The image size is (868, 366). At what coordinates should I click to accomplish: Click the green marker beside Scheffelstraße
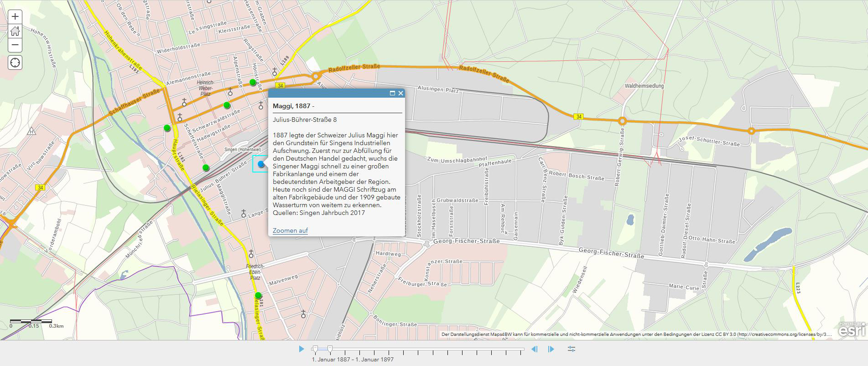[206, 167]
